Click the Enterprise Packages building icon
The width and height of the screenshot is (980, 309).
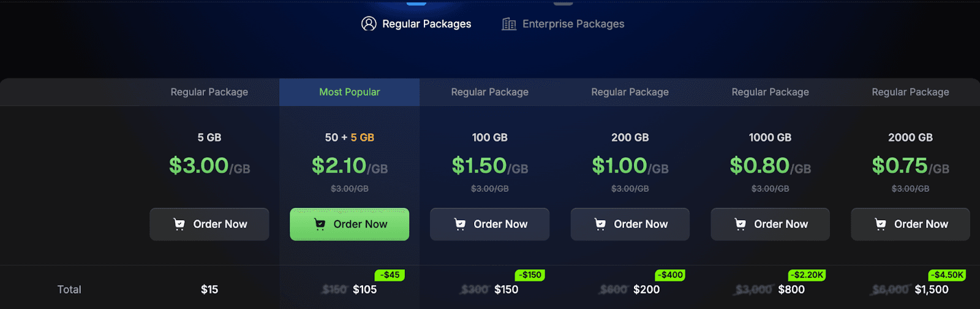pos(509,24)
